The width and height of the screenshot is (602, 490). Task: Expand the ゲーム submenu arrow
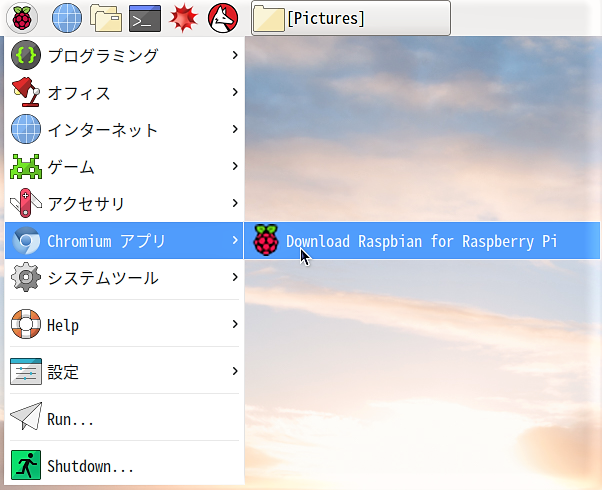tap(235, 166)
